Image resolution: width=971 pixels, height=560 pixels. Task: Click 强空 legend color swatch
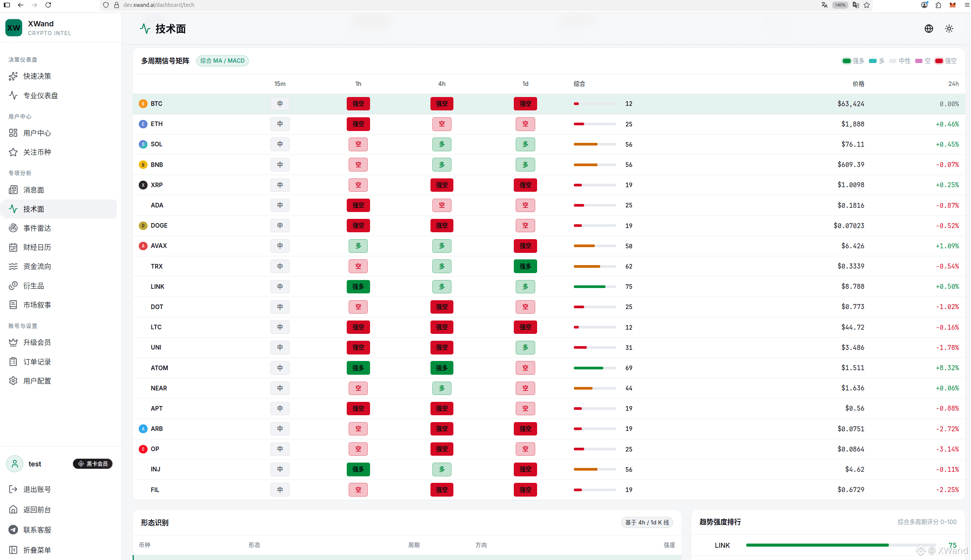click(x=939, y=61)
